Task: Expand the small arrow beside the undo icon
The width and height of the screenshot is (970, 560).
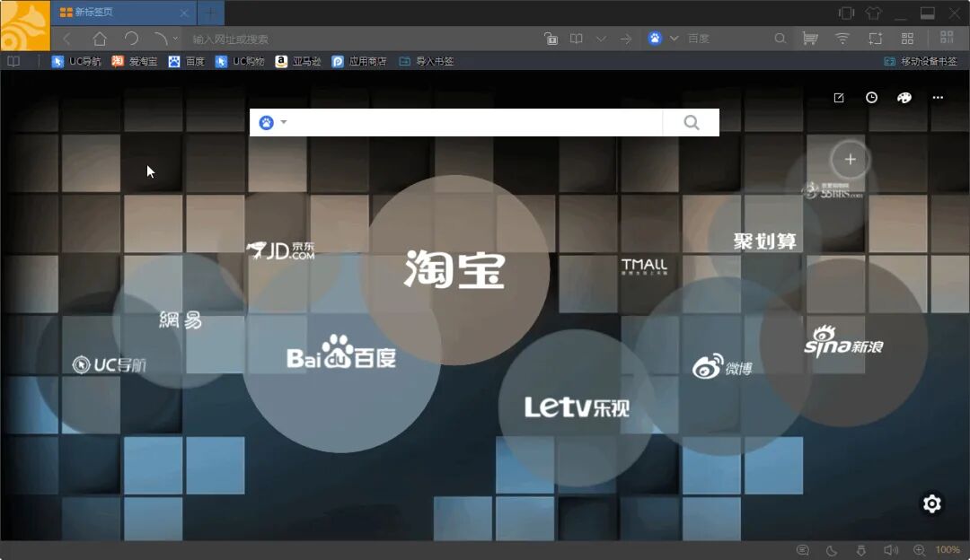Action: (x=176, y=39)
